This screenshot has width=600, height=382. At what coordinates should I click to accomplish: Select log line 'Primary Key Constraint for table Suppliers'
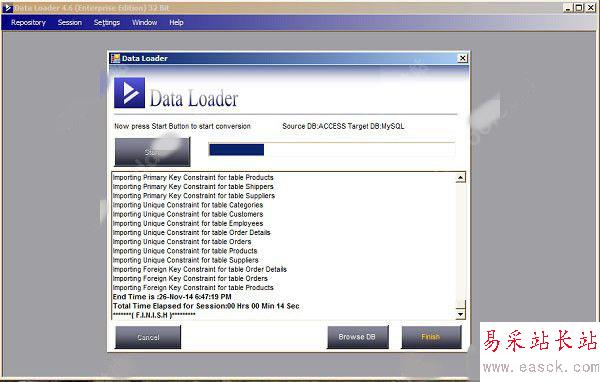click(x=194, y=196)
